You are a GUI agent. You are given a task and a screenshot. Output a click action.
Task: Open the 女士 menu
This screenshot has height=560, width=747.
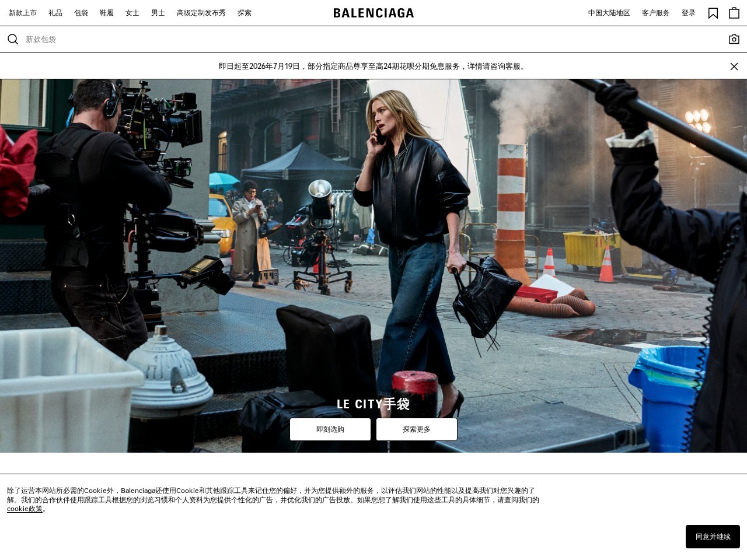point(132,13)
